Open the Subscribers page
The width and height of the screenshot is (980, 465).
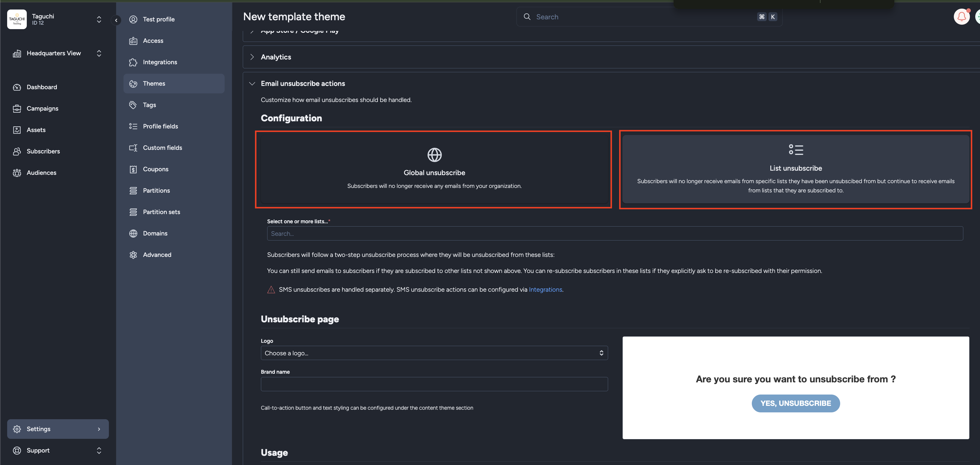(x=43, y=151)
